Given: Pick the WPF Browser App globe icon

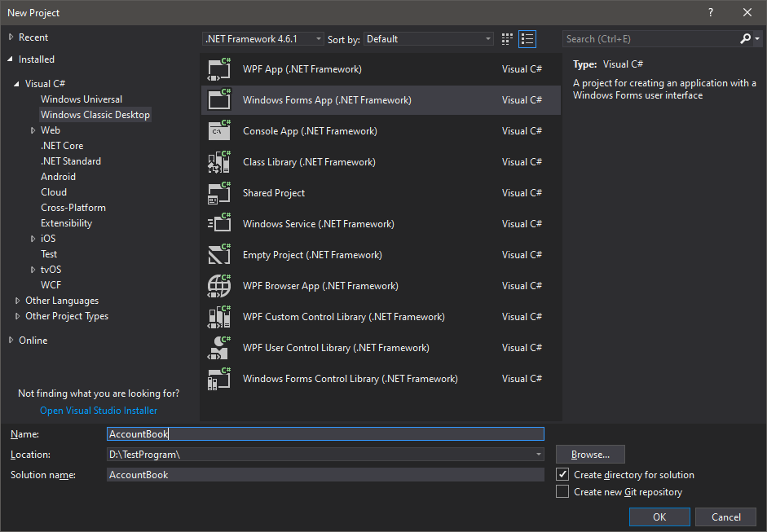Looking at the screenshot, I should pyautogui.click(x=219, y=286).
